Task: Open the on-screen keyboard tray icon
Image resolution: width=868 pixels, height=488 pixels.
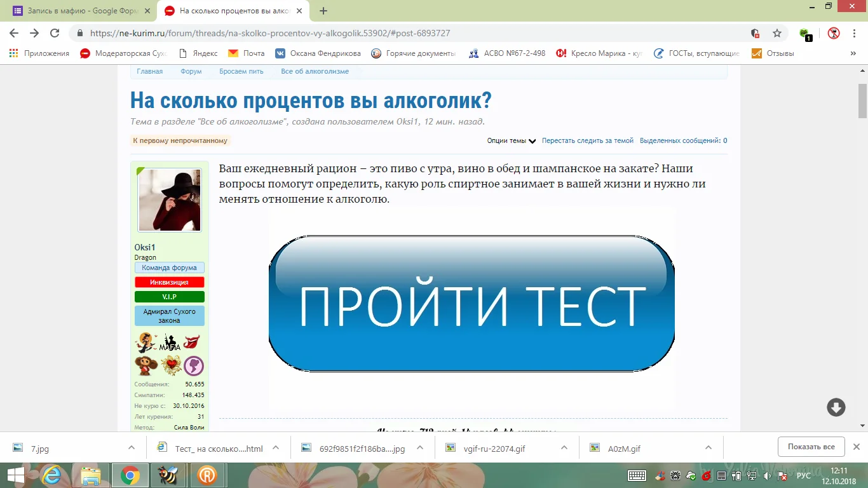Action: point(637,475)
